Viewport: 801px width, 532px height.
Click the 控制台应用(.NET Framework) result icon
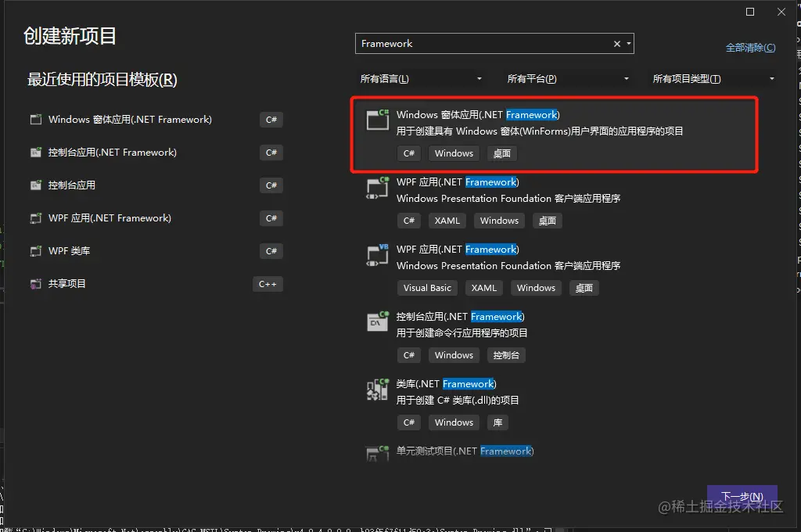tap(378, 322)
